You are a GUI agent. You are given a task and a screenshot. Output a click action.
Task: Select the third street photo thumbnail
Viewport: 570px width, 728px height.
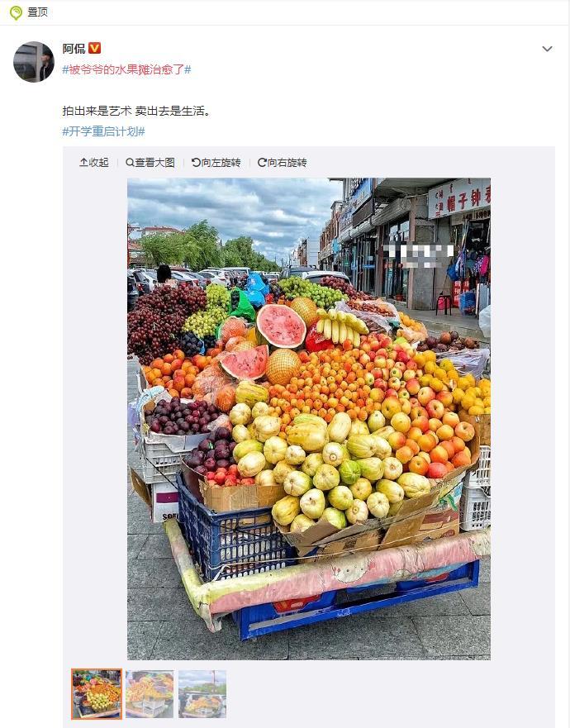tap(202, 694)
